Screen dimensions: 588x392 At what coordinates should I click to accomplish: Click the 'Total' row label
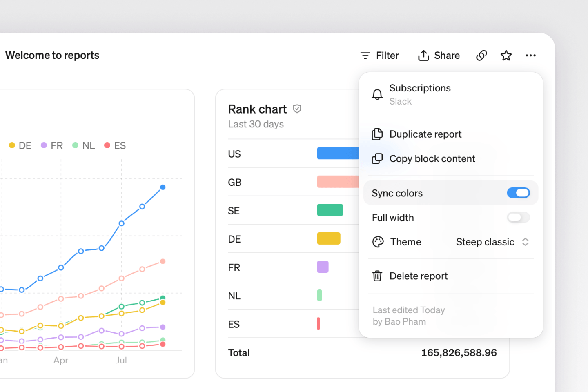click(x=239, y=353)
